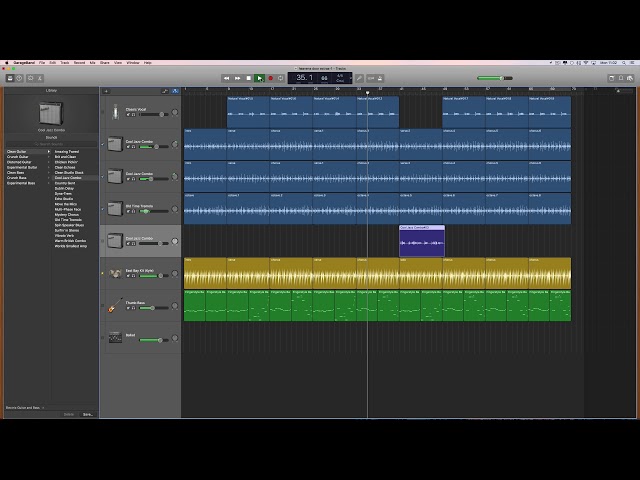Toggle the Count-in 1234 button
The height and width of the screenshot is (480, 640).
click(371, 78)
